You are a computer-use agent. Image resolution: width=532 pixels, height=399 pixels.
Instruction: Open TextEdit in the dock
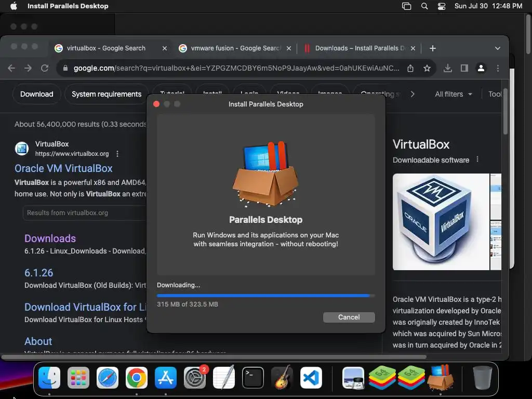(224, 378)
